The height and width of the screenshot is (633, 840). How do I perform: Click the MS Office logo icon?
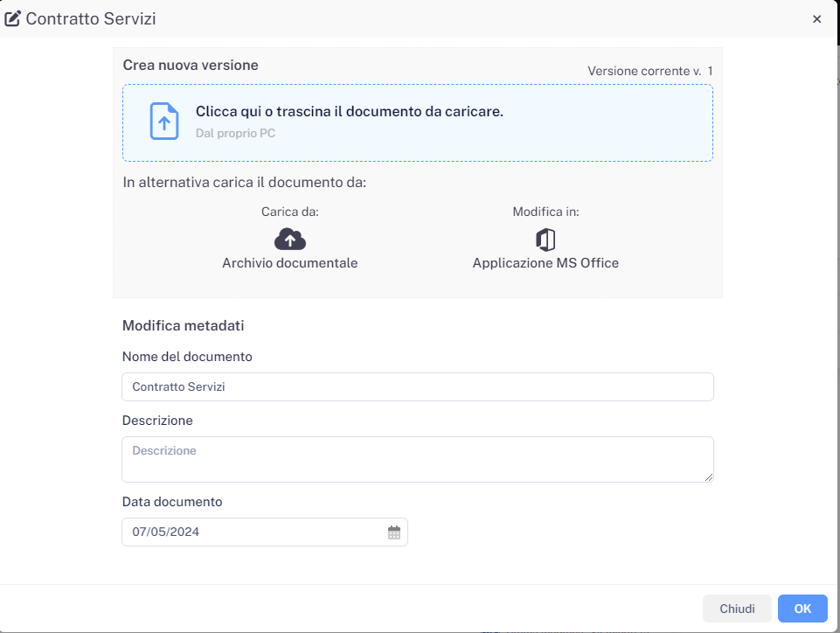(x=545, y=240)
